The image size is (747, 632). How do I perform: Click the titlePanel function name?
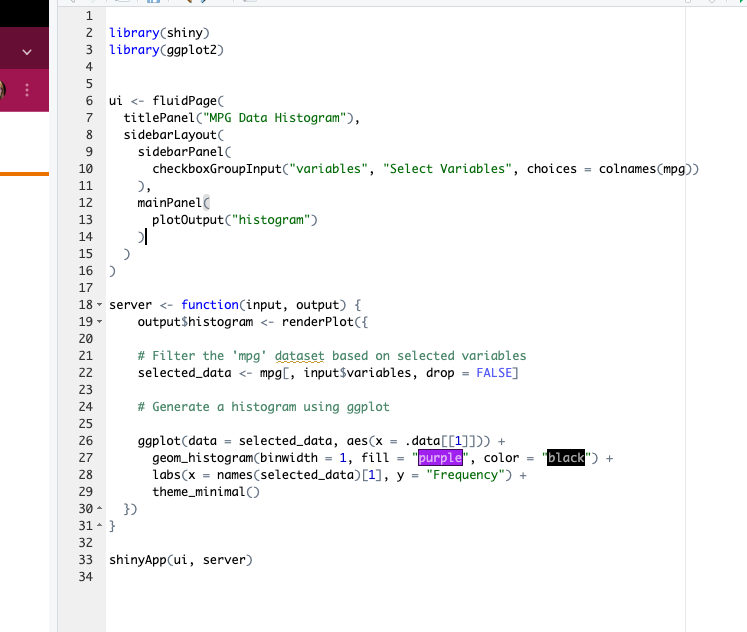click(159, 118)
